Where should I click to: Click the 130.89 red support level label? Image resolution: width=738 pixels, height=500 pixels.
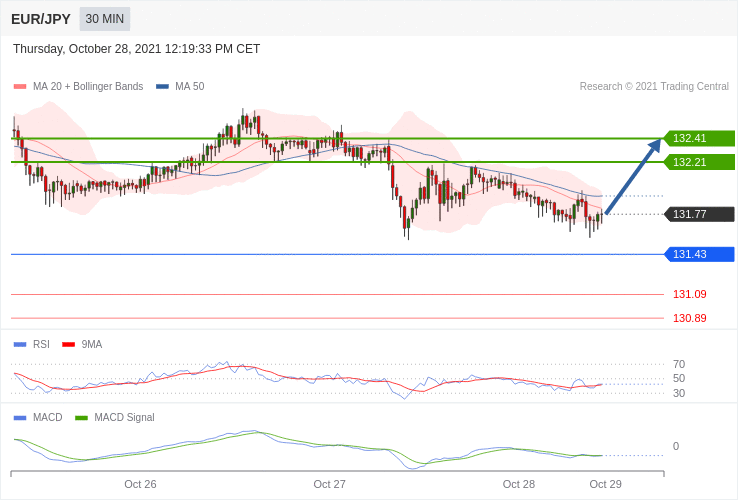(x=690, y=318)
